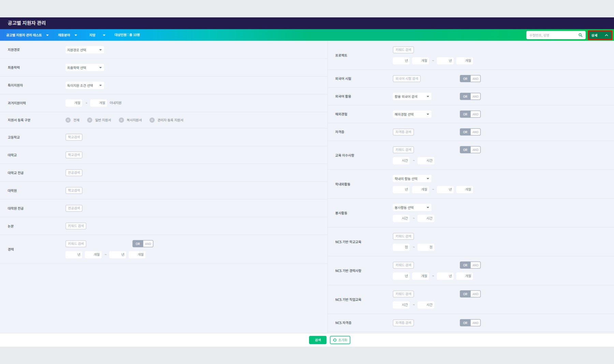614x364 pixels.
Task: Click first 년 field in 경력 row
Action: [x=74, y=255]
